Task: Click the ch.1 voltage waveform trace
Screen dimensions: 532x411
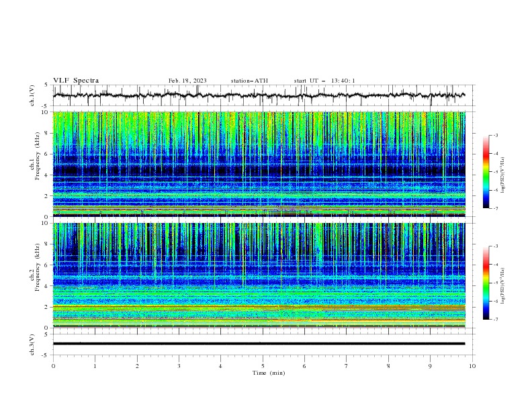Action: (x=259, y=95)
